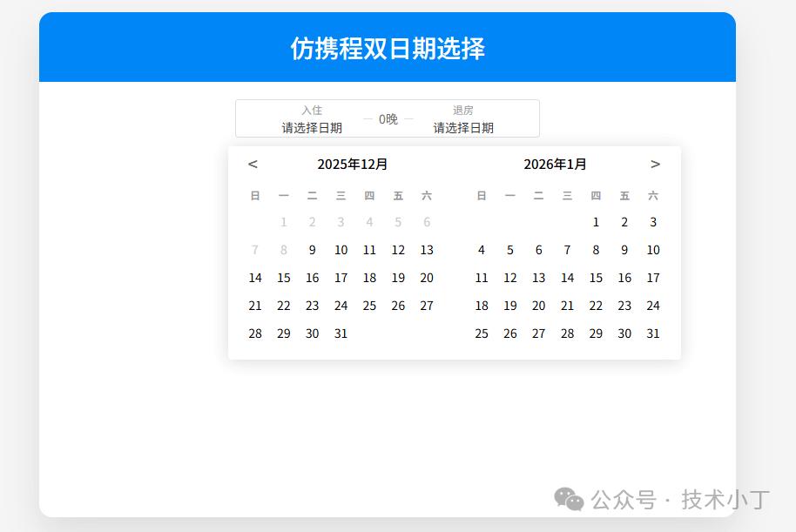Click the WeChat logo in the watermark

click(570, 499)
